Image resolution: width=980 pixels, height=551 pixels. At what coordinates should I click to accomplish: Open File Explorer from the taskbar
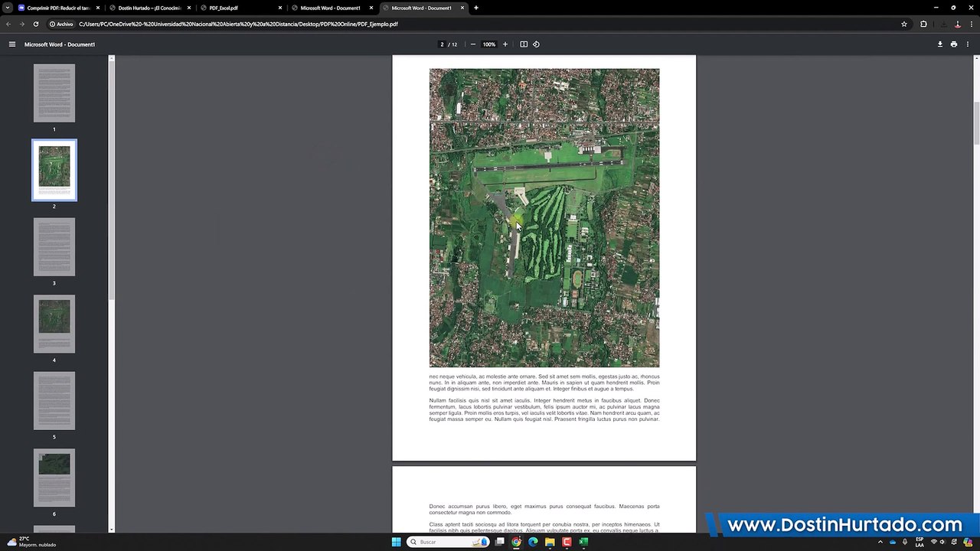pyautogui.click(x=550, y=542)
